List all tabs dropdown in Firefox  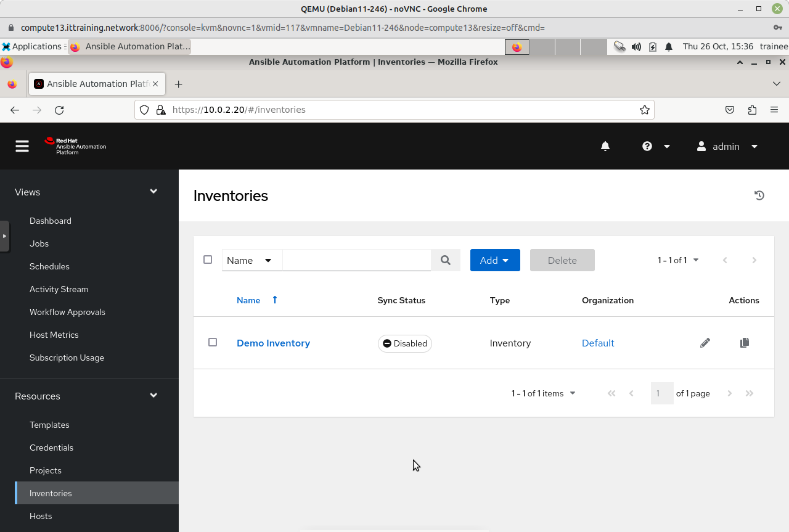(x=777, y=83)
